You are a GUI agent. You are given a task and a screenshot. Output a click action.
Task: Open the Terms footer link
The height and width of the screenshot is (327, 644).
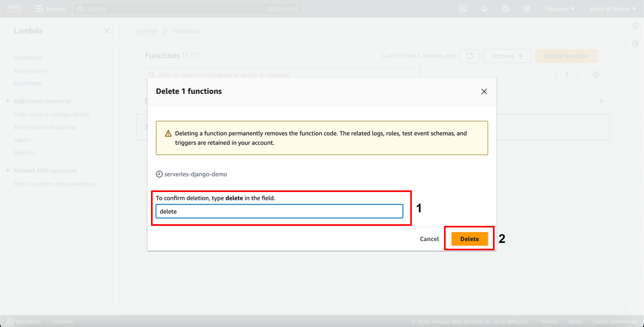tap(575, 322)
